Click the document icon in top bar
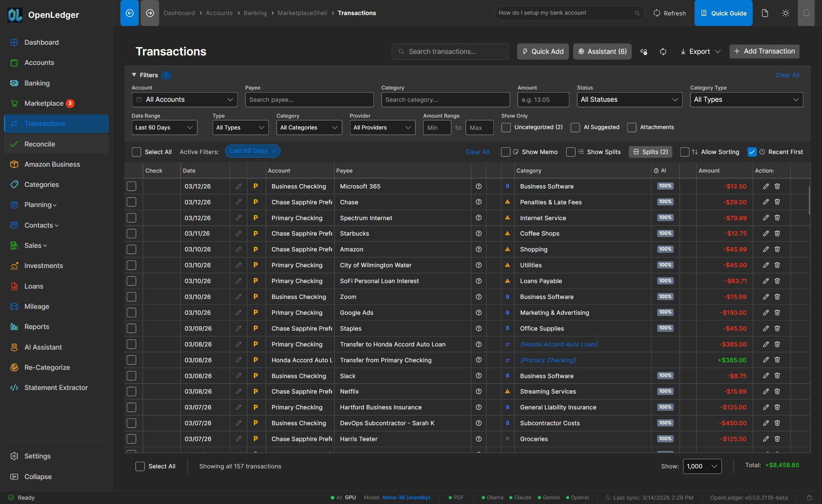This screenshot has height=504, width=822. coord(765,13)
